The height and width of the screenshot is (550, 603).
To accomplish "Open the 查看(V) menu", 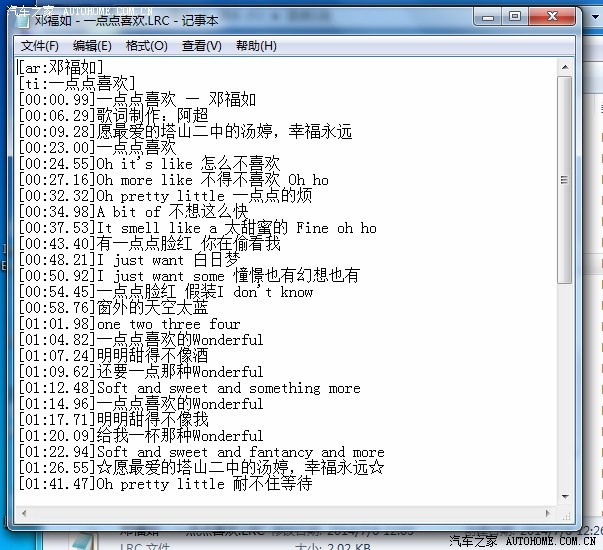I will pos(201,46).
